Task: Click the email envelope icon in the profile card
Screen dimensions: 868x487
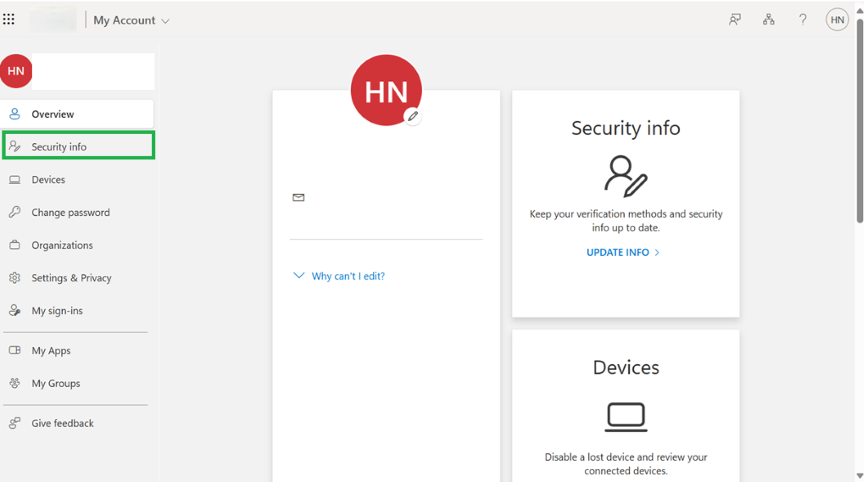Action: 298,197
